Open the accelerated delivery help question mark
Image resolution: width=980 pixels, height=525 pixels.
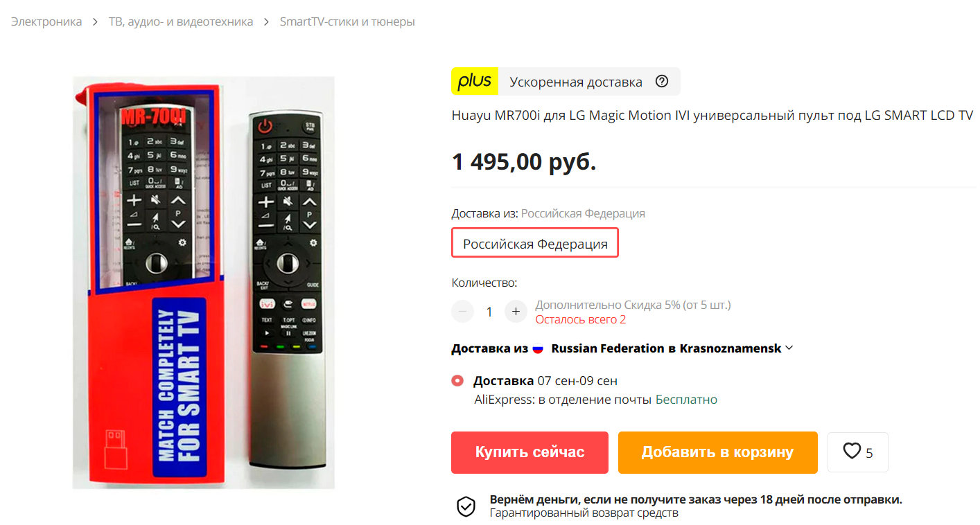(x=662, y=82)
